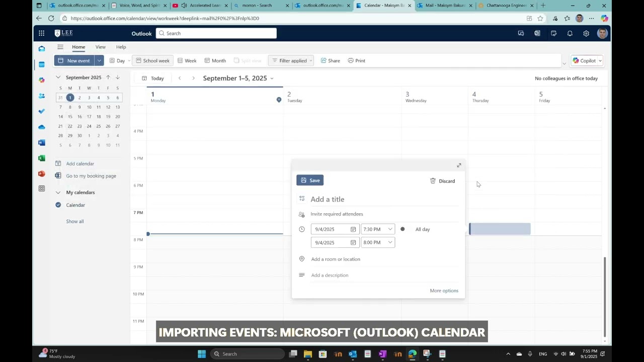Open Filter applied dropdown
The width and height of the screenshot is (644, 362).
point(292,60)
